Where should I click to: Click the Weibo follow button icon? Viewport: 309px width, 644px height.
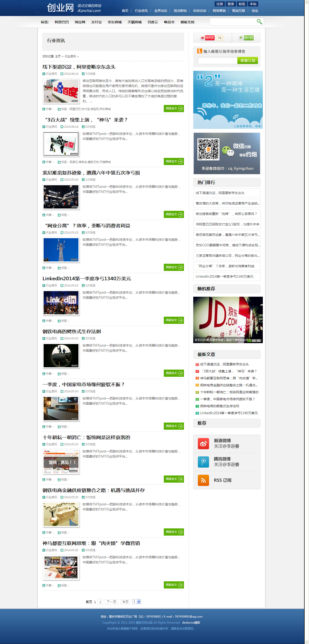click(207, 38)
